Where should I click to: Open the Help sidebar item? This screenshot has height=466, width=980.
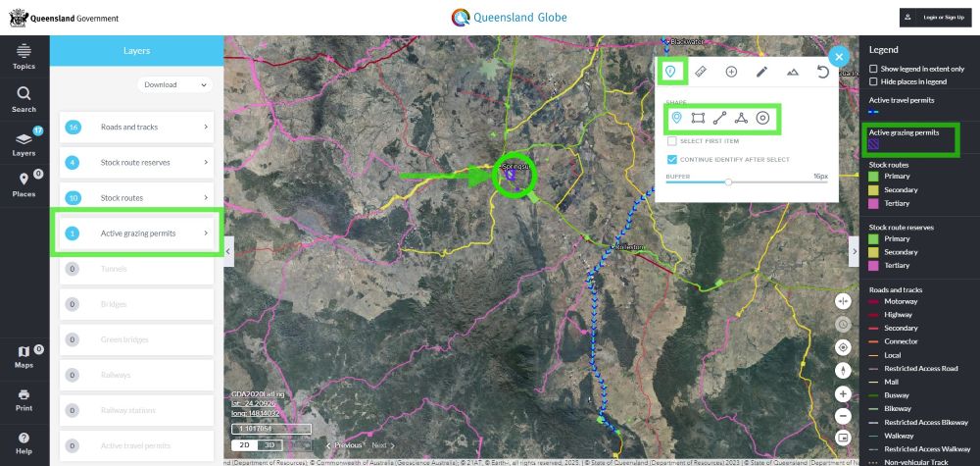tap(24, 442)
